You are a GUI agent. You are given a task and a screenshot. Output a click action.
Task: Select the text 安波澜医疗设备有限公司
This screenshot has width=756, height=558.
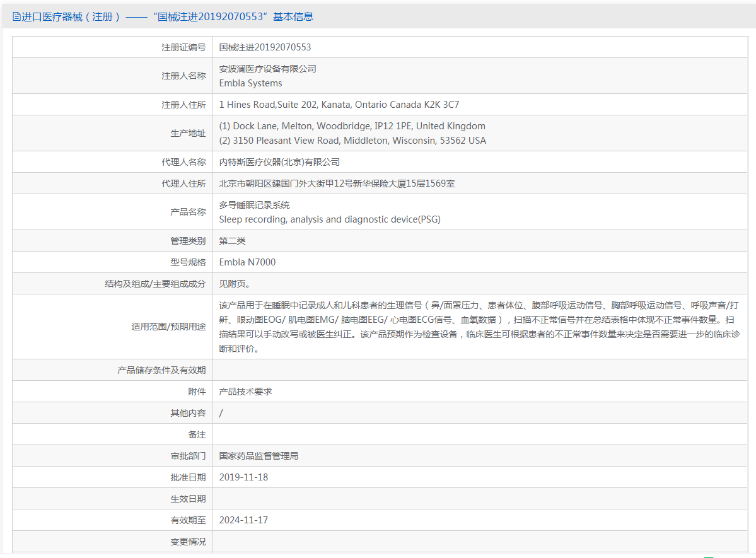267,69
